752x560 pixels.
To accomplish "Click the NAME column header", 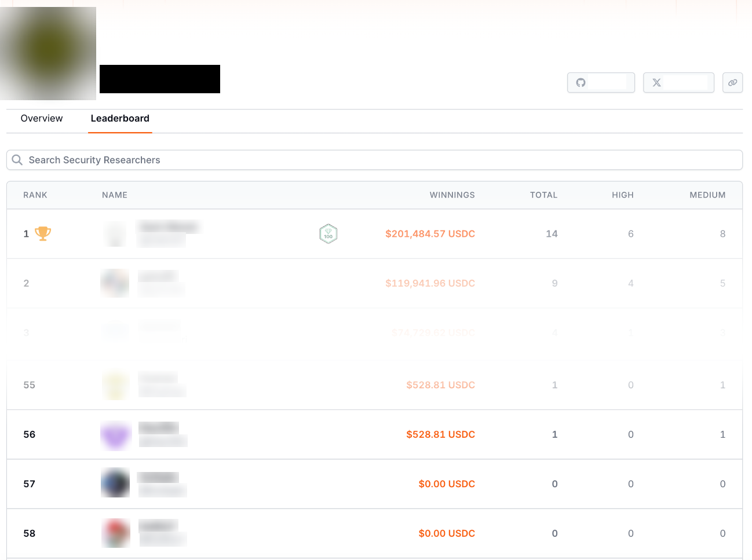I will [115, 195].
